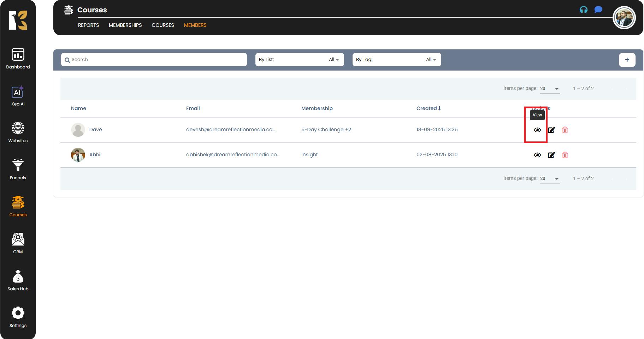Switch to the Reports tab
Image resolution: width=644 pixels, height=339 pixels.
click(88, 25)
